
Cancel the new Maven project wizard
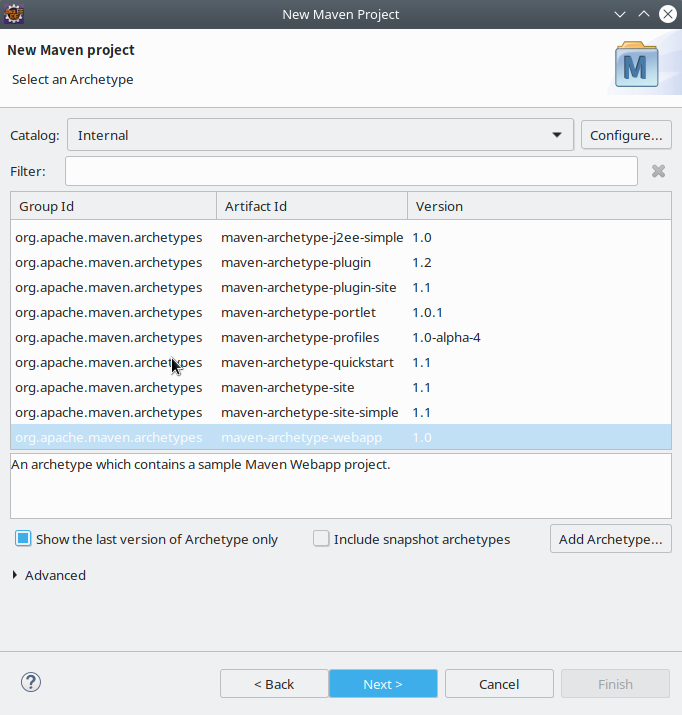499,684
